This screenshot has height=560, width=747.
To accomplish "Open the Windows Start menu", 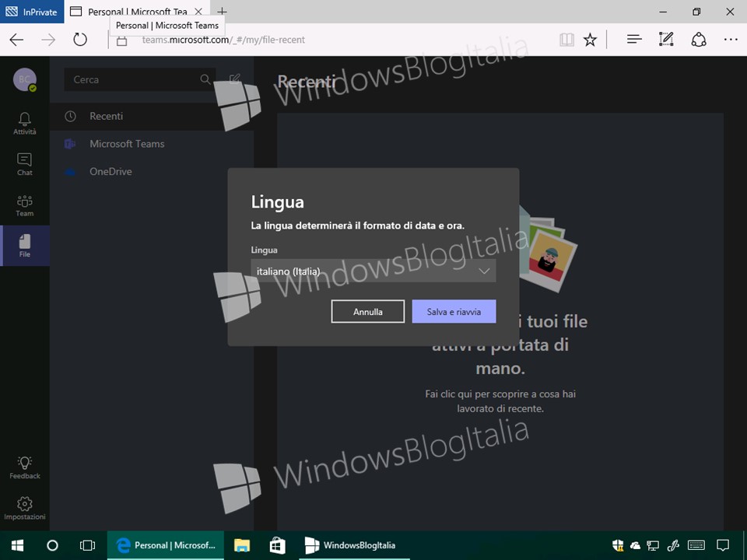I will pos(18,545).
